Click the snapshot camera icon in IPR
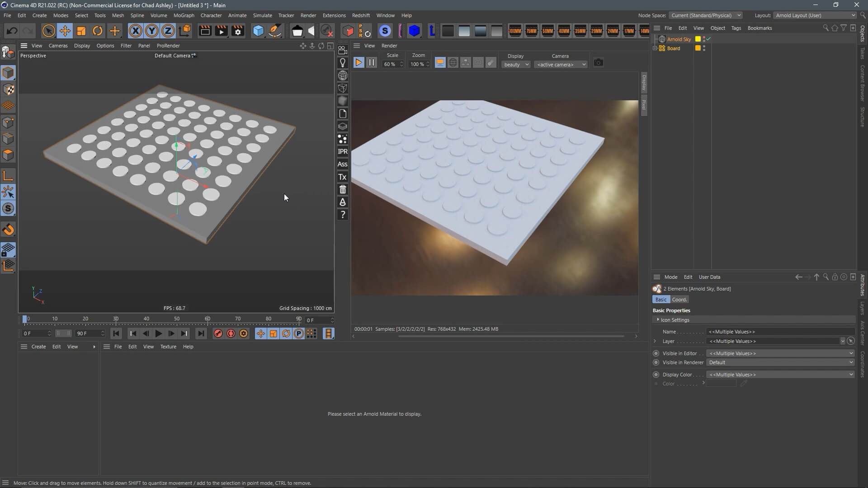The width and height of the screenshot is (868, 488). click(x=598, y=63)
